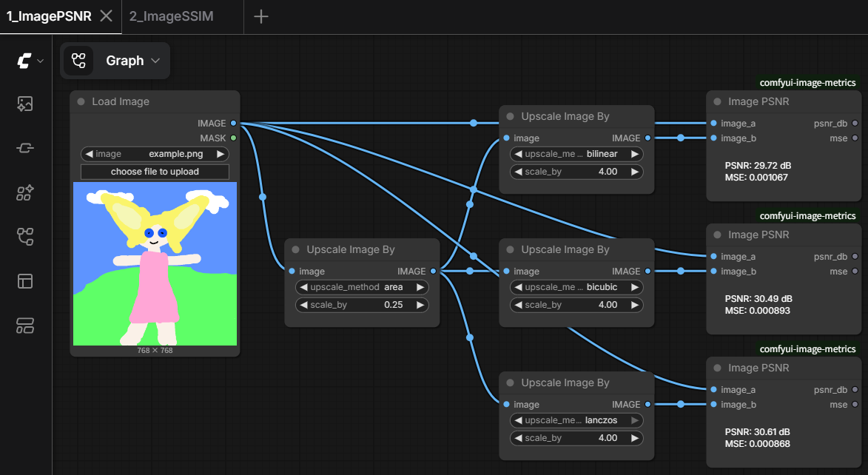Click the Graph mode icon

pos(78,61)
